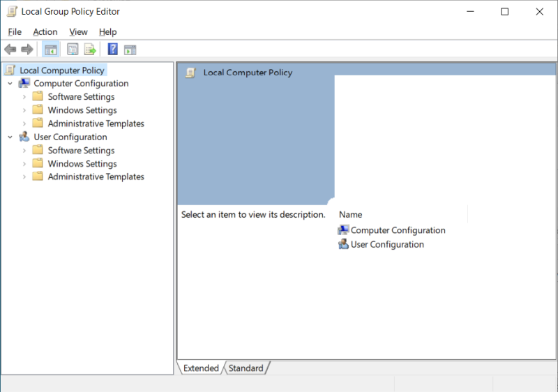Expand Windows Settings under User Configuration

(24, 164)
